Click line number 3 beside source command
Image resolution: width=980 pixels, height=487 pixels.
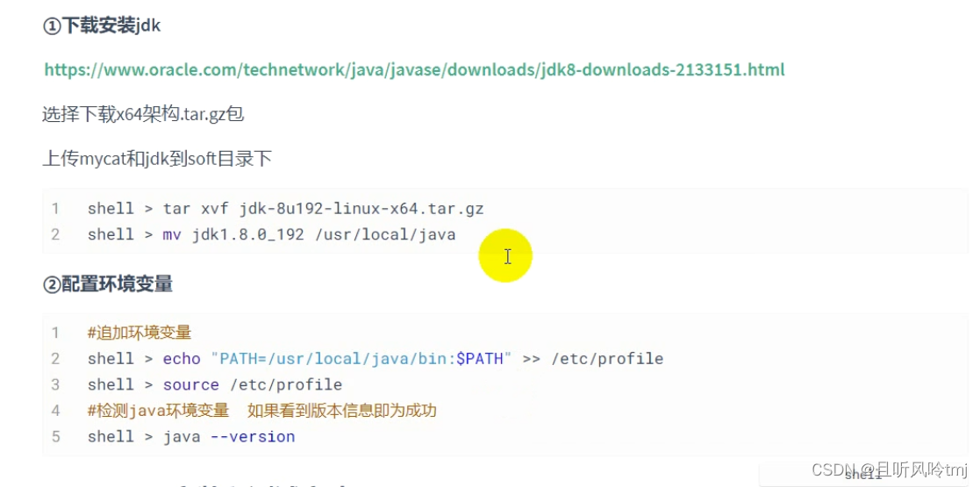pyautogui.click(x=55, y=384)
